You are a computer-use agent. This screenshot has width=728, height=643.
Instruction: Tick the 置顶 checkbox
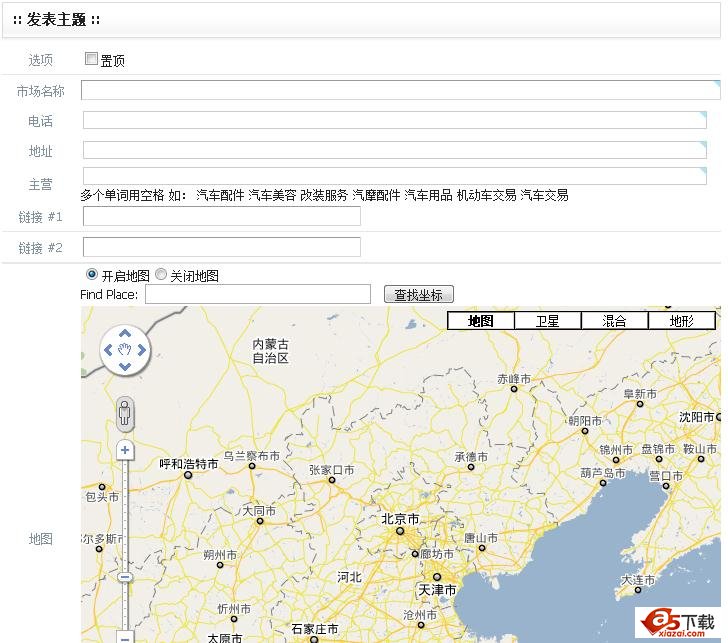point(91,59)
